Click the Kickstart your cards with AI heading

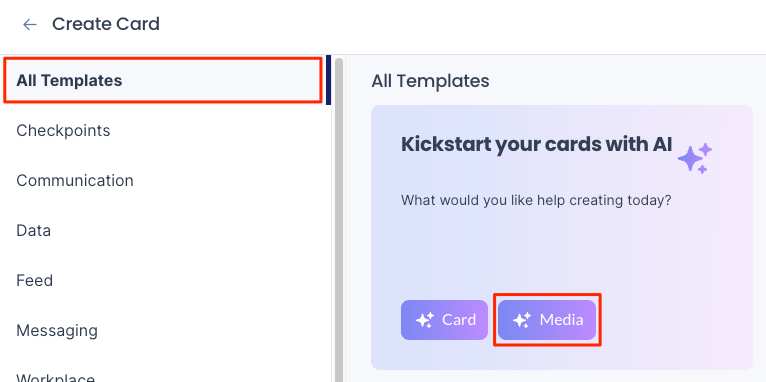click(536, 145)
